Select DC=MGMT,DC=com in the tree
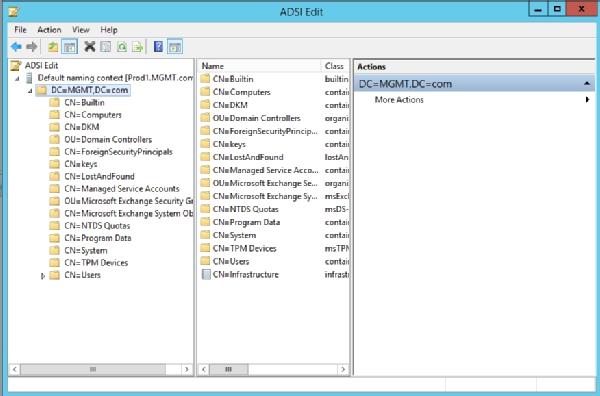 pyautogui.click(x=89, y=90)
